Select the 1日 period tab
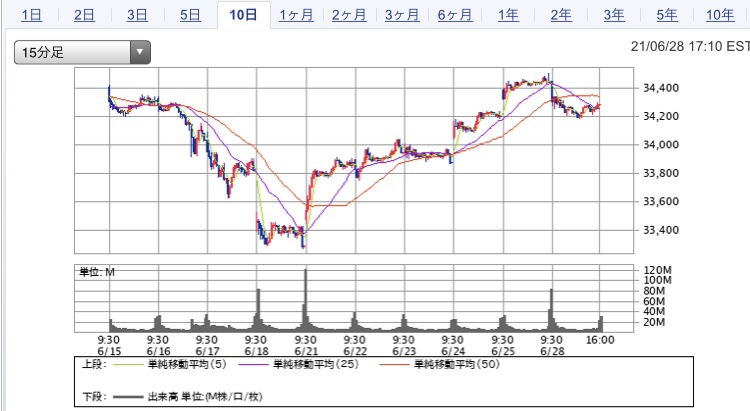750x411 pixels. [32, 15]
